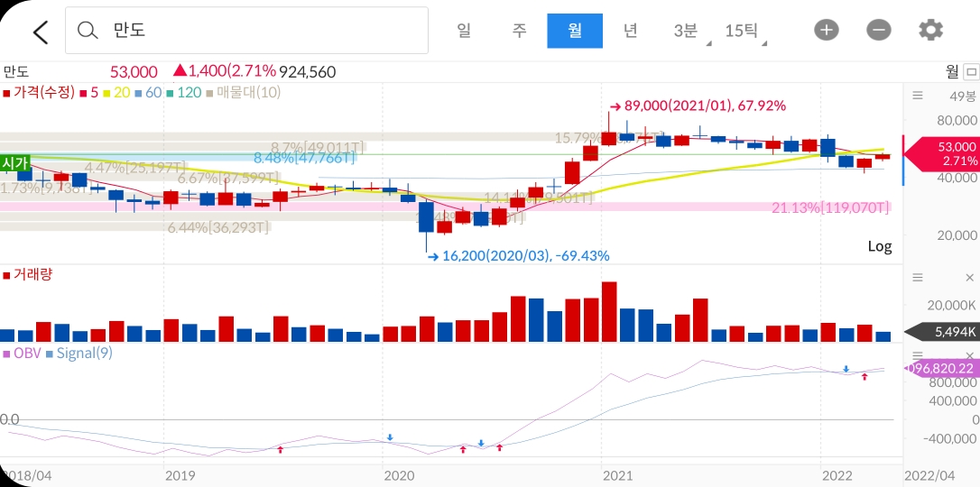Select the 20 moving average legend
980x487 pixels.
(117, 93)
